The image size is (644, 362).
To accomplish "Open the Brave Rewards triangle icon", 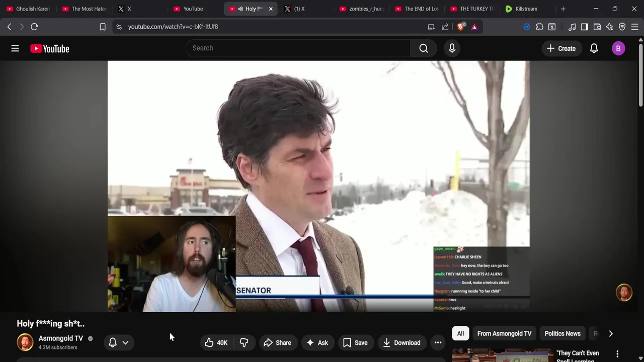I will 474,27.
